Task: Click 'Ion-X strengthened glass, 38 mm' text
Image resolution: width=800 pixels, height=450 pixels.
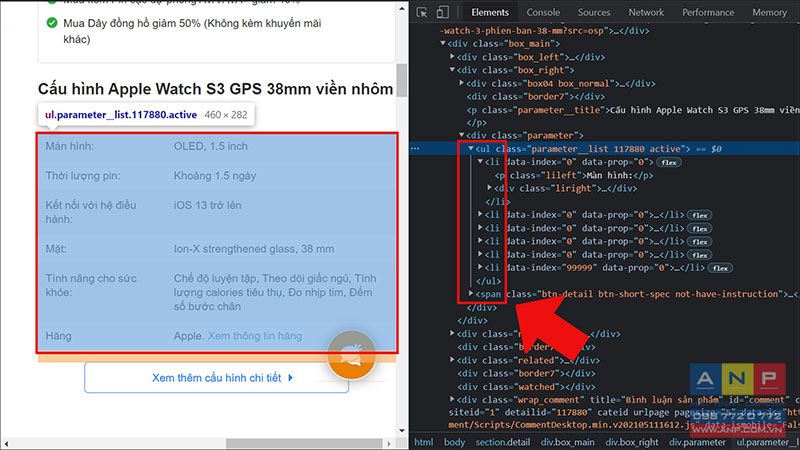Action: (254, 249)
